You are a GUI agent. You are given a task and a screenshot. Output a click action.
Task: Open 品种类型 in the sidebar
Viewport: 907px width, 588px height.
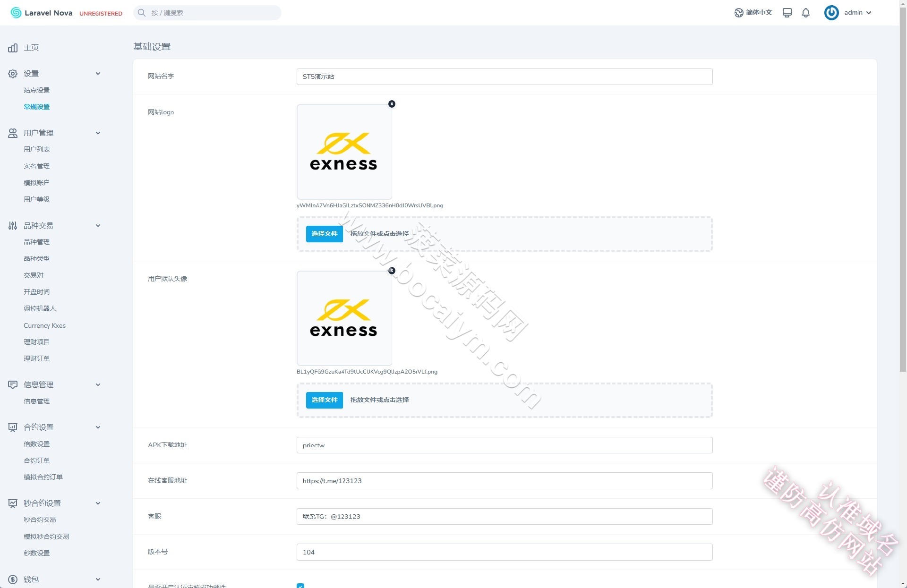(37, 259)
